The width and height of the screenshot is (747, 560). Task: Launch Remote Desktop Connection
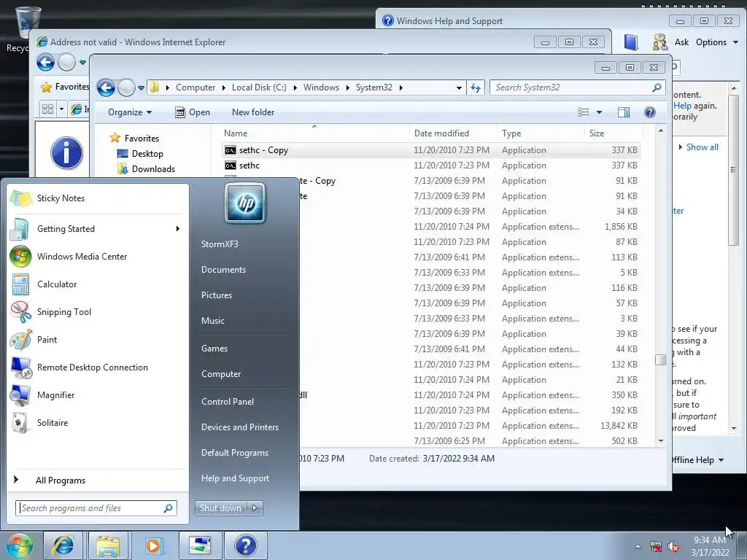(x=93, y=367)
